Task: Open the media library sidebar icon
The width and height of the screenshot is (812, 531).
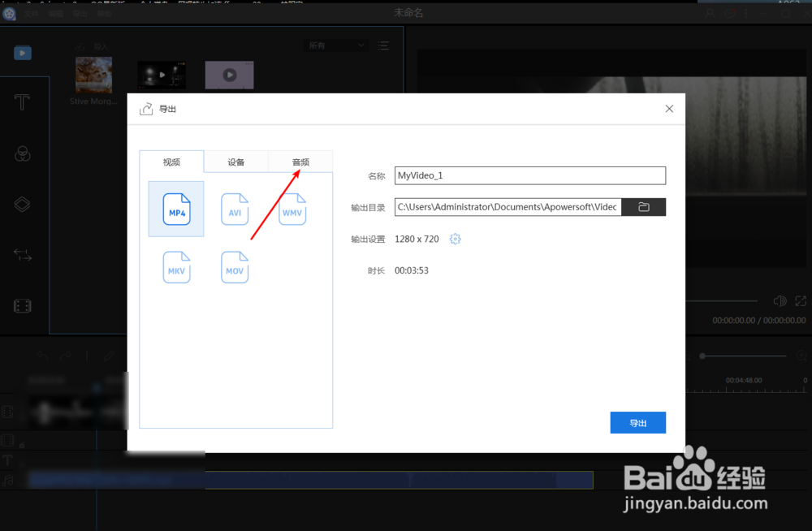Action: tap(22, 53)
